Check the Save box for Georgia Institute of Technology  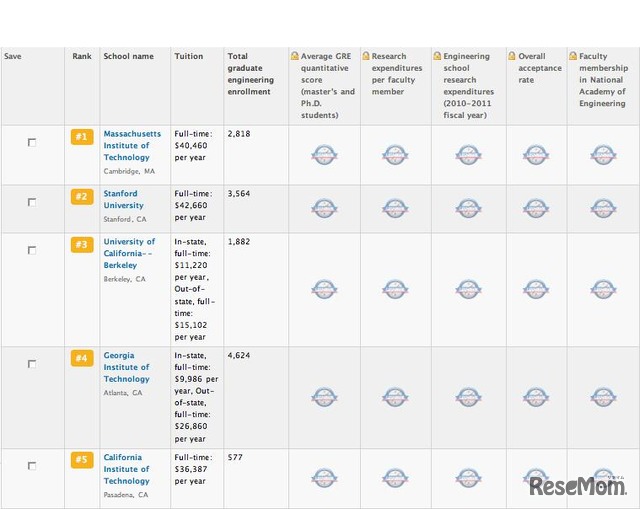[32, 364]
